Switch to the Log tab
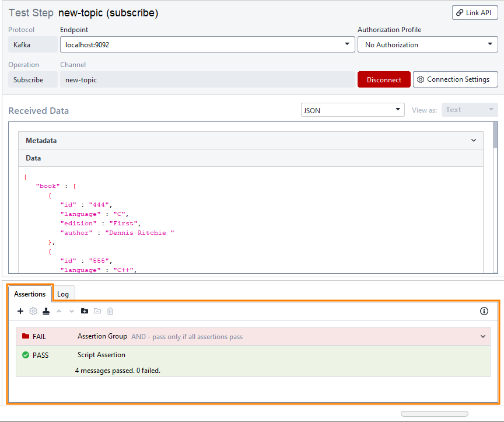This screenshot has height=422, width=504. pyautogui.click(x=63, y=294)
